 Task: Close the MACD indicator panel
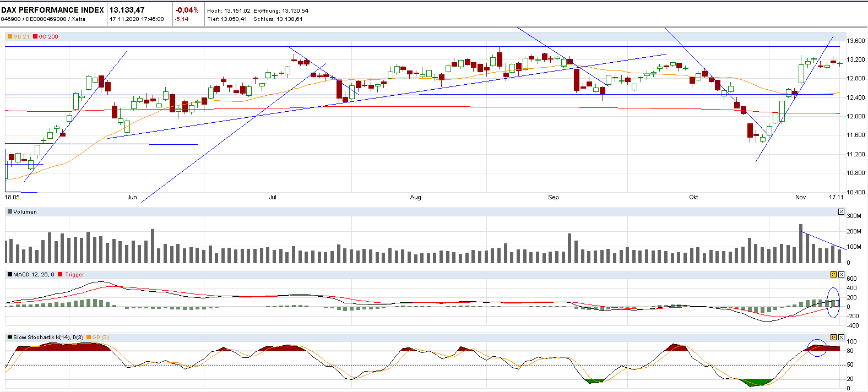pos(841,275)
